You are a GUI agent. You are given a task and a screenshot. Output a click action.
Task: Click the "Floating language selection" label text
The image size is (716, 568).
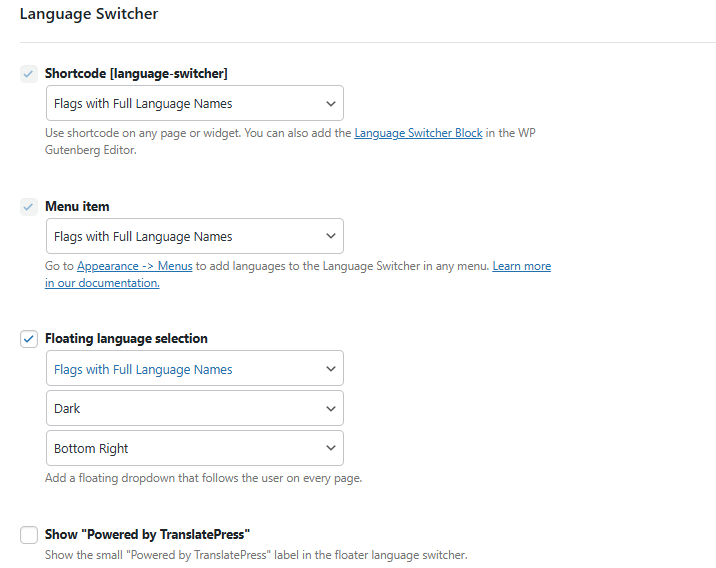[126, 339]
